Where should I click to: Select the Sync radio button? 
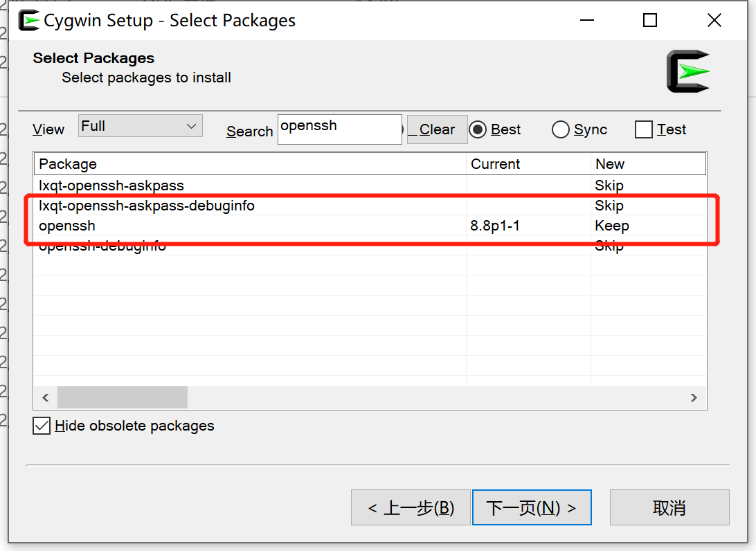(x=561, y=129)
